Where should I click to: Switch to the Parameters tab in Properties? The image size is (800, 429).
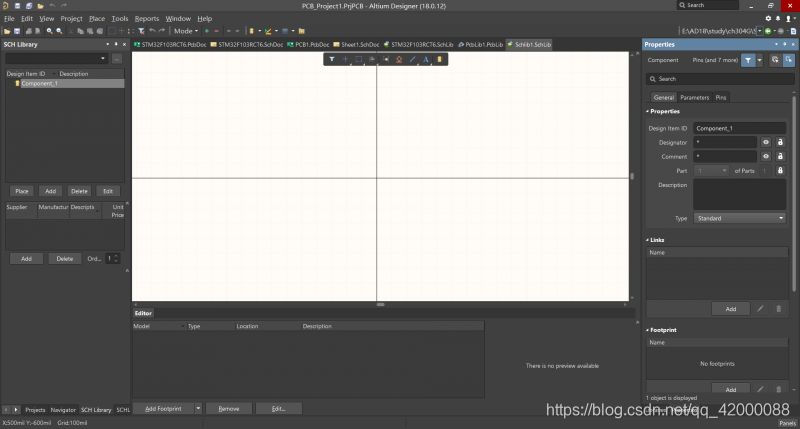tap(694, 97)
